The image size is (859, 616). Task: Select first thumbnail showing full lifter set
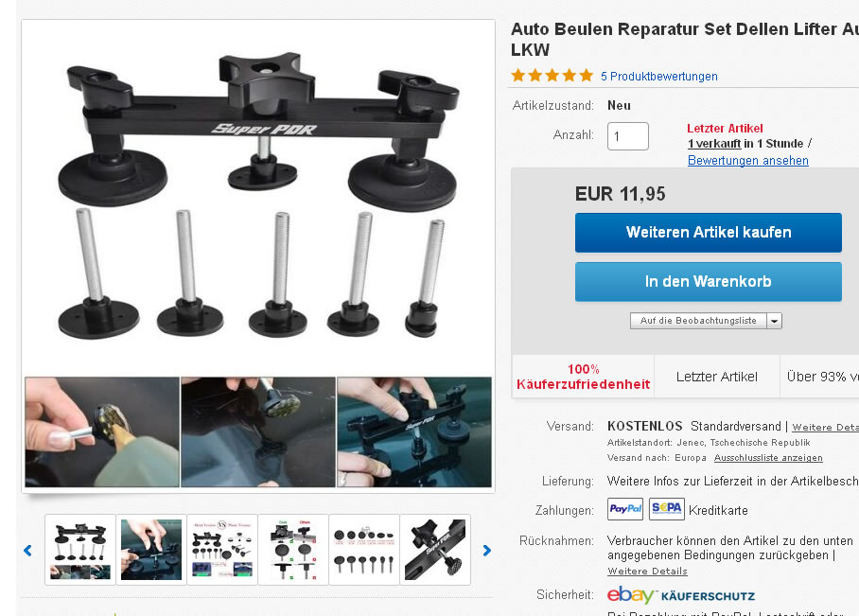point(80,550)
